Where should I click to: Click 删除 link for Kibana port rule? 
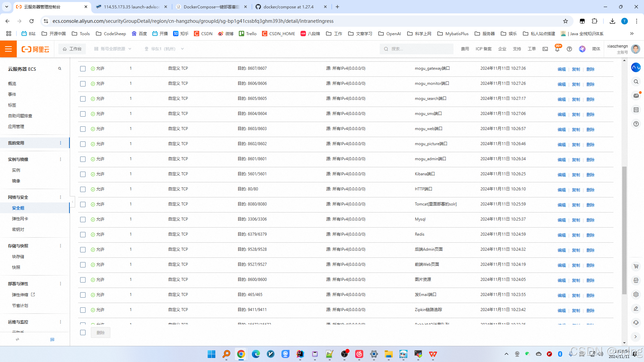tap(590, 175)
